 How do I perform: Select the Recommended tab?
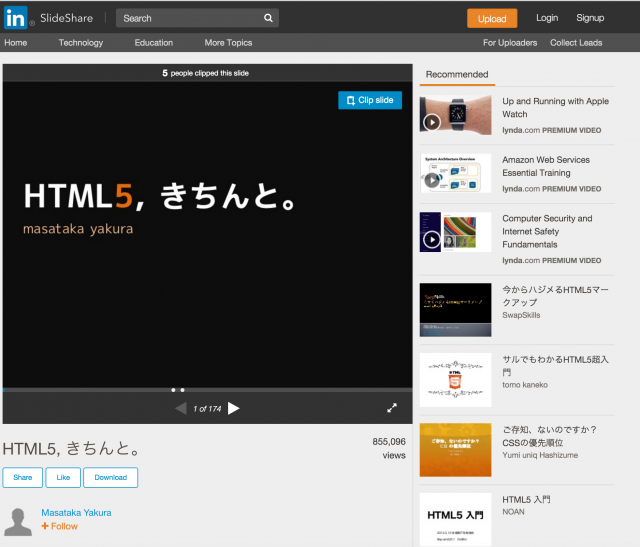pos(457,75)
